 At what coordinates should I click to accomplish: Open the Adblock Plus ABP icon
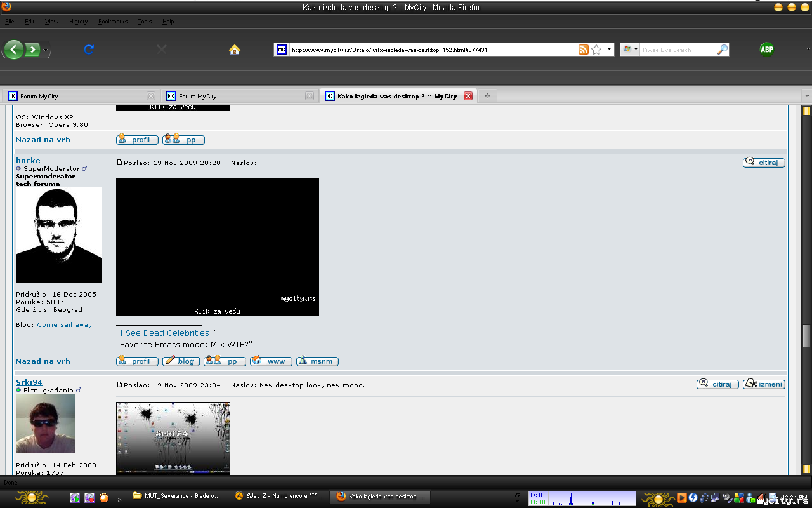pos(767,50)
